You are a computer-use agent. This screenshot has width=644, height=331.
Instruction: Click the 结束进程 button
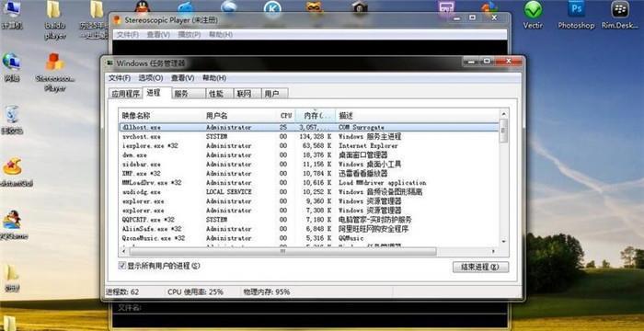click(480, 267)
